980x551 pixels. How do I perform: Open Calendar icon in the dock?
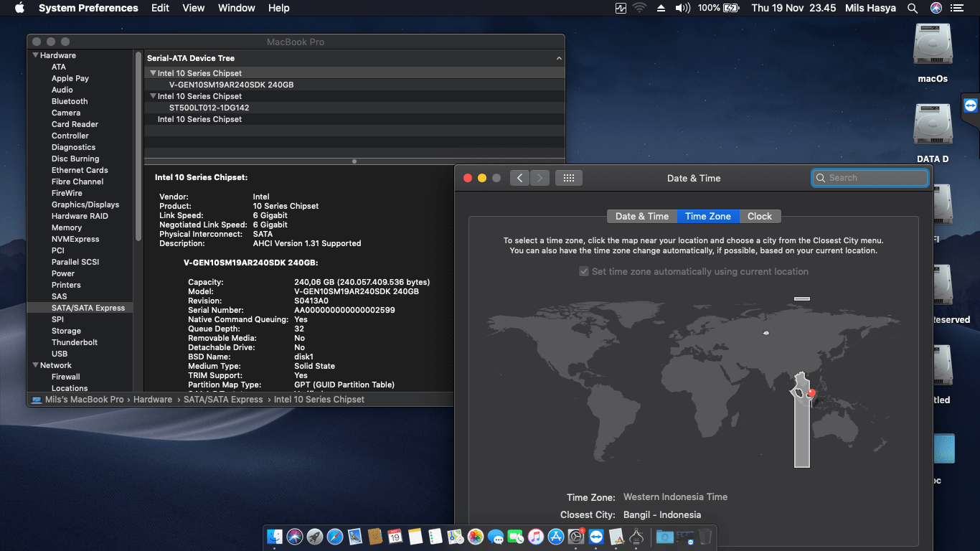click(x=395, y=536)
